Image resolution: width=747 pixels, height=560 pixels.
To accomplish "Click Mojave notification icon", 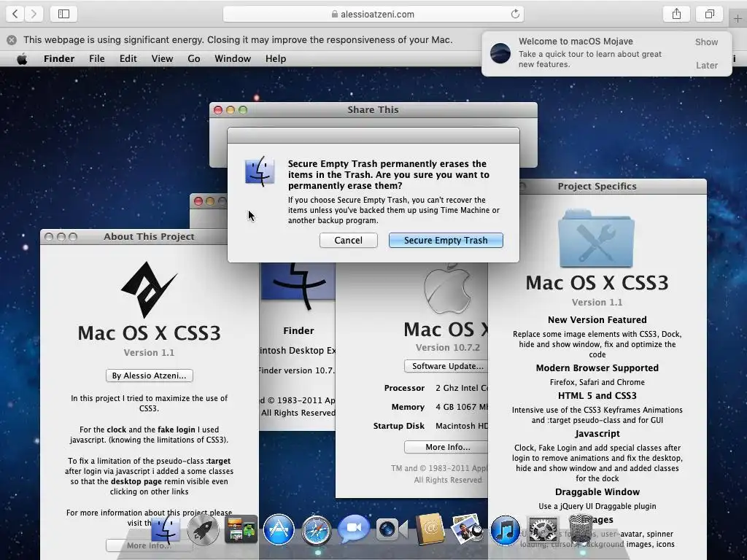I will pos(500,52).
